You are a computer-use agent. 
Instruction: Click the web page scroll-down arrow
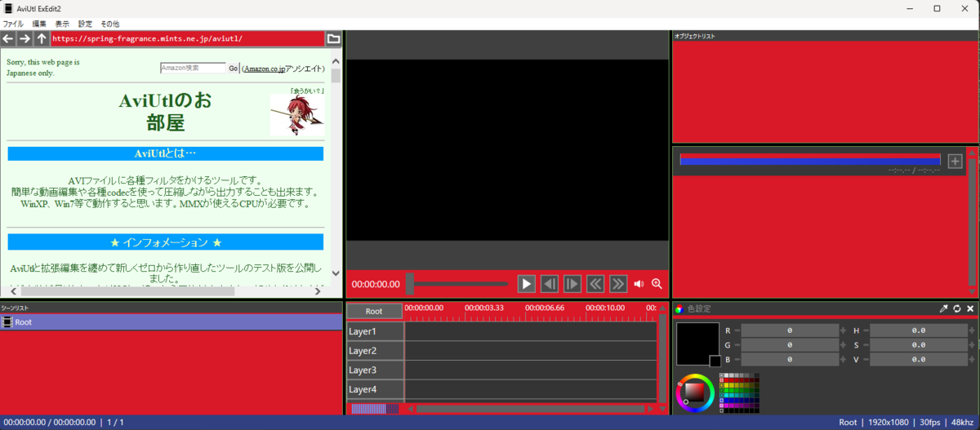coord(336,273)
